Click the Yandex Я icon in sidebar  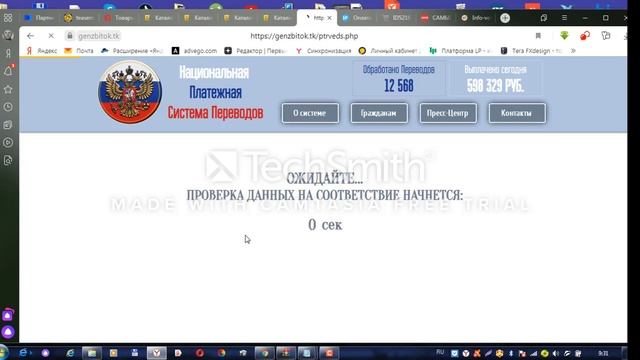tap(8, 53)
